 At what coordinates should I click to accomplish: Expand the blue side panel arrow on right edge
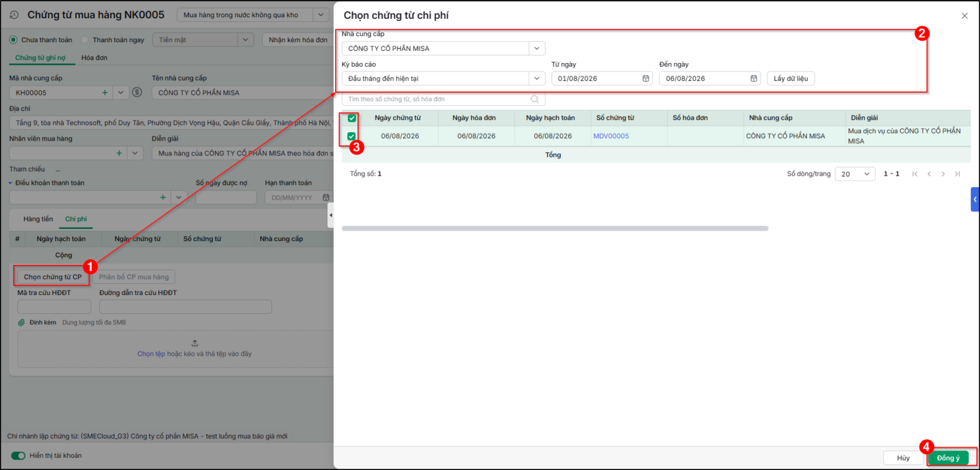coord(975,200)
